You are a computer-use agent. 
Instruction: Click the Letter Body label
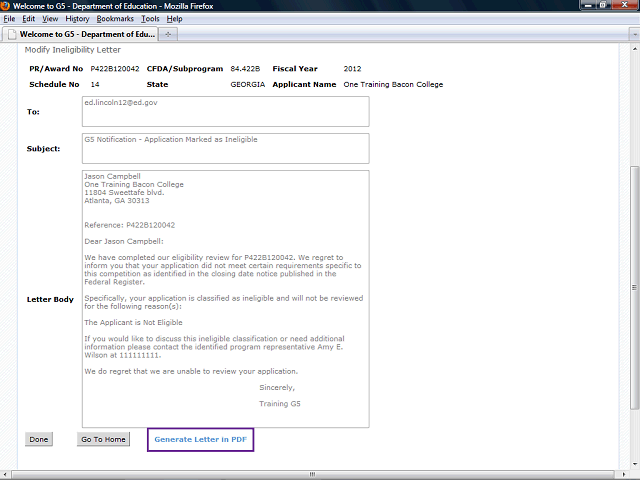[50, 299]
